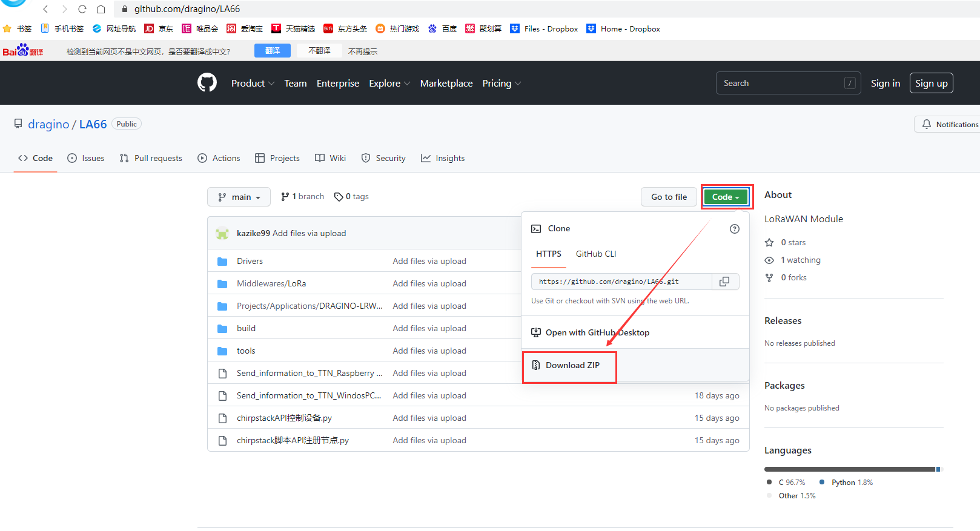
Task: Click the Notifications bell button
Action: tap(947, 124)
